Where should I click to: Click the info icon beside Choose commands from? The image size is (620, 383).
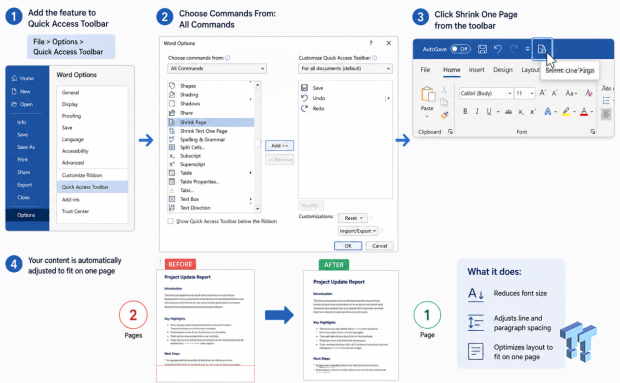[x=228, y=58]
